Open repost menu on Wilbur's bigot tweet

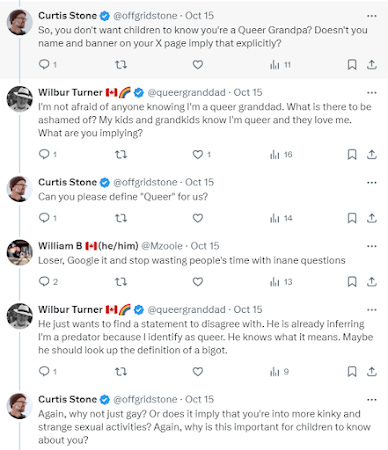pyautogui.click(x=121, y=371)
